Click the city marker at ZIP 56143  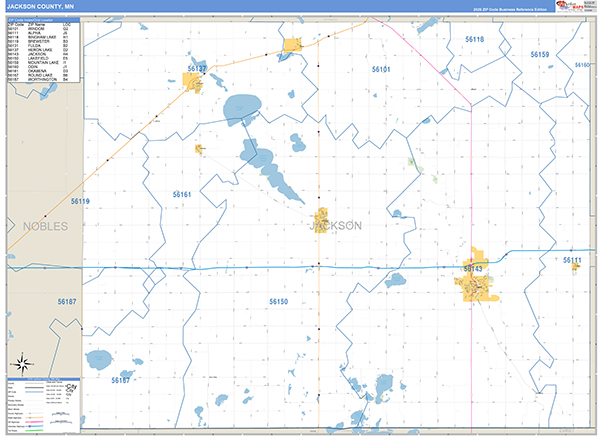475,284
